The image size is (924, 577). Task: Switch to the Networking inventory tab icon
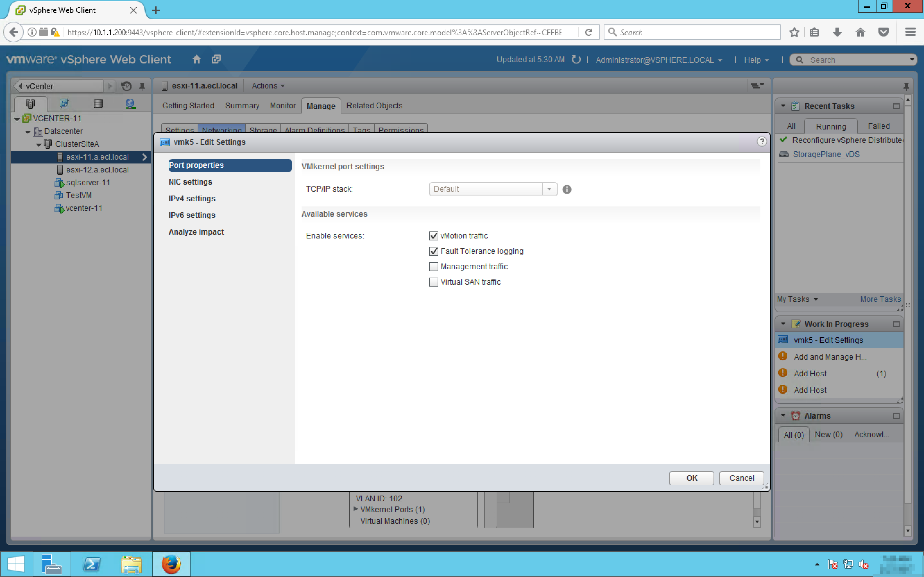coord(130,104)
